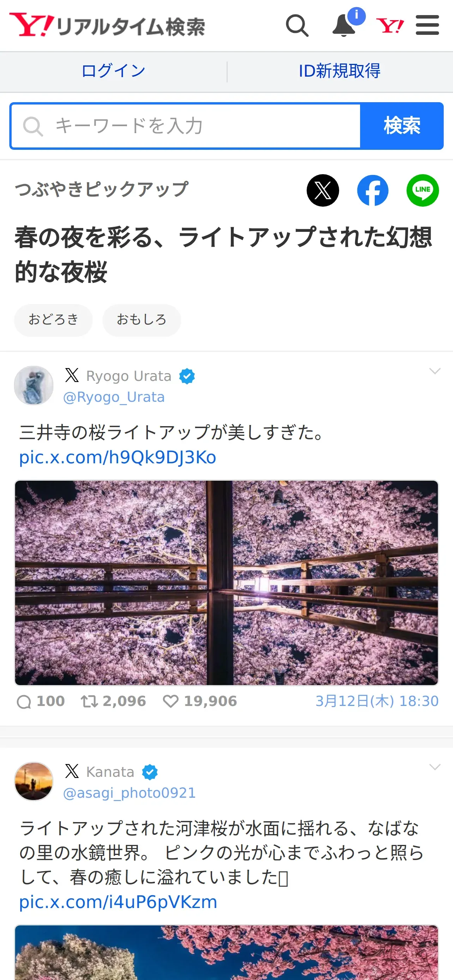453x980 pixels.
Task: Open the ID新規取得 tab
Action: (340, 71)
